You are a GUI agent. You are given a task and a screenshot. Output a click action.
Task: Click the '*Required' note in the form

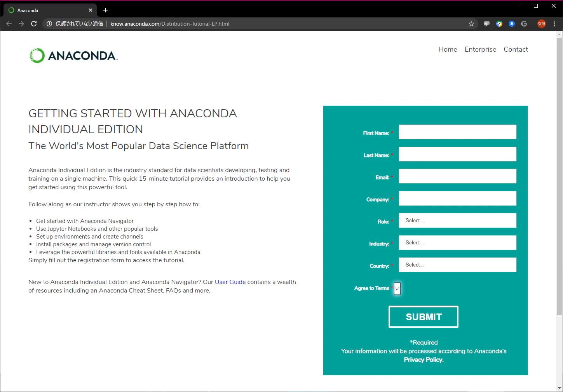click(x=424, y=343)
